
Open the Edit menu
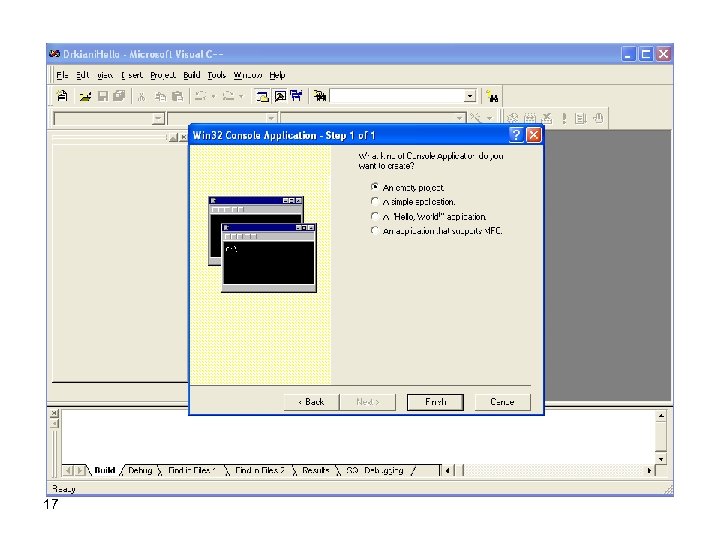(x=83, y=75)
